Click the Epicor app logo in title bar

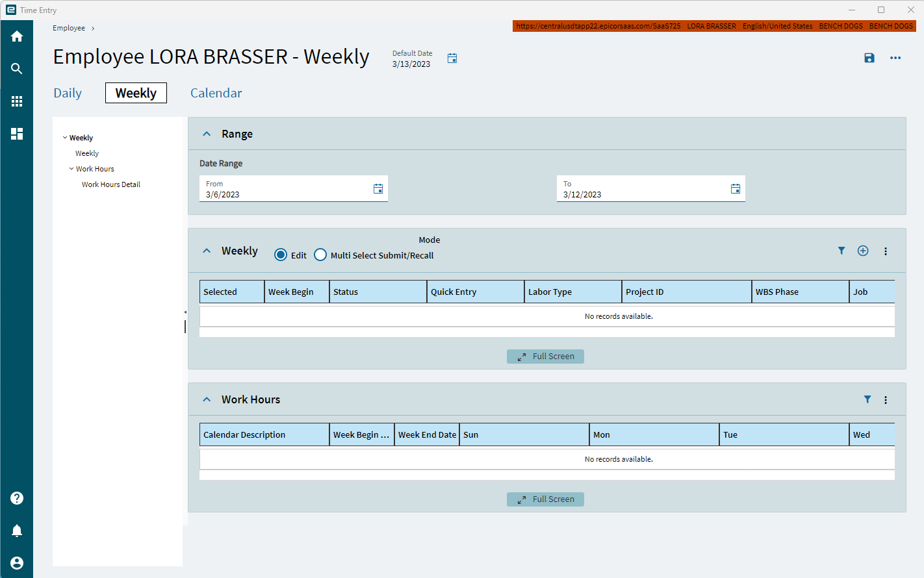[x=11, y=10]
